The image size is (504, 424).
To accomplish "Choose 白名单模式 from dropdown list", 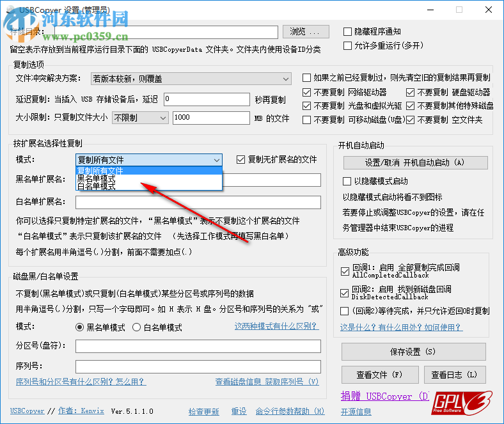I will (x=149, y=186).
